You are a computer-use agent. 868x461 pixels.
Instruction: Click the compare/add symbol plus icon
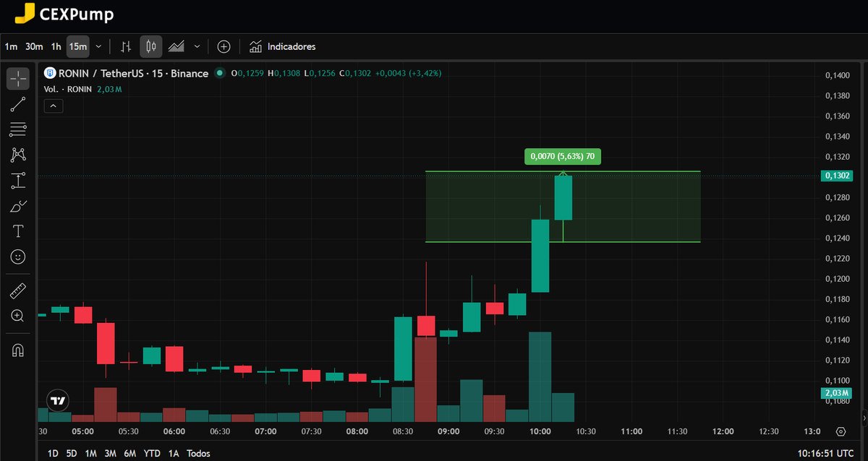224,46
